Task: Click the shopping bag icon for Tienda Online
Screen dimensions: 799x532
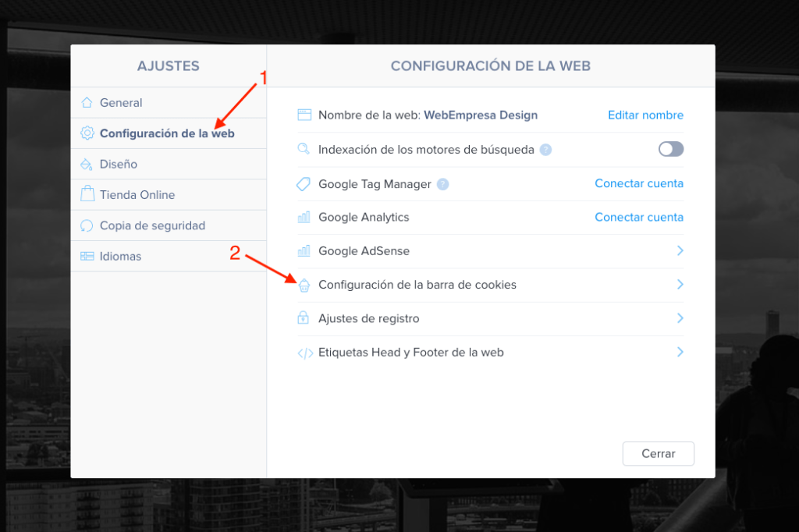Action: (x=87, y=193)
